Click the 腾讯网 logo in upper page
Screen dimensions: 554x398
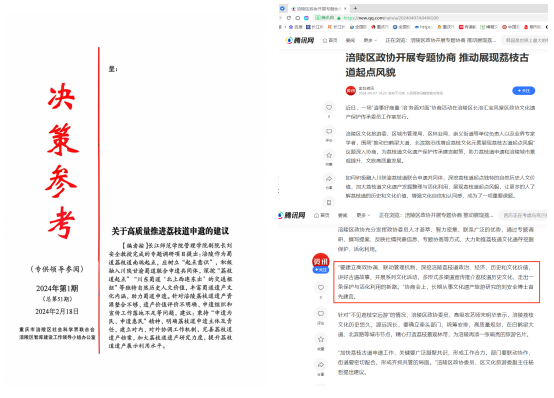(300, 40)
